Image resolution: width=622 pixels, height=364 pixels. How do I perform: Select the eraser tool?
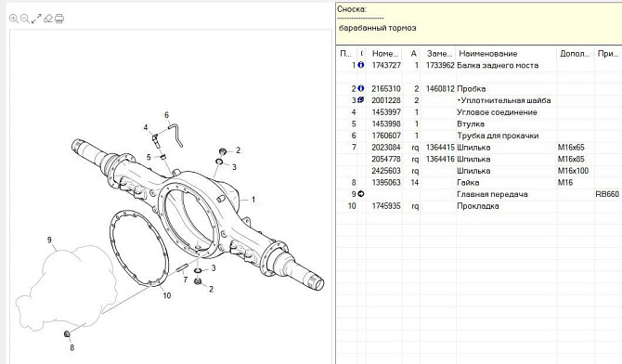(48, 19)
